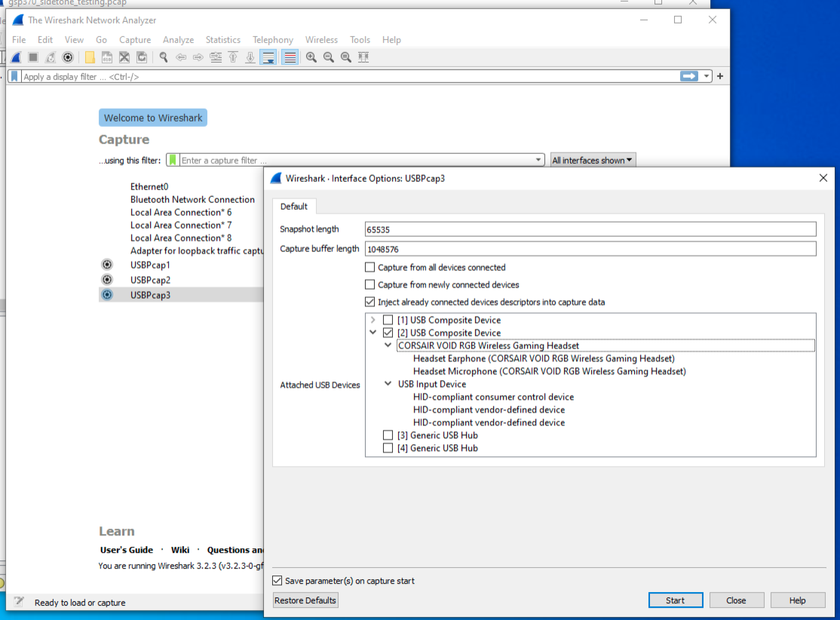This screenshot has width=840, height=620.
Task: Check the [3] Generic USB Hub device
Action: click(x=388, y=435)
